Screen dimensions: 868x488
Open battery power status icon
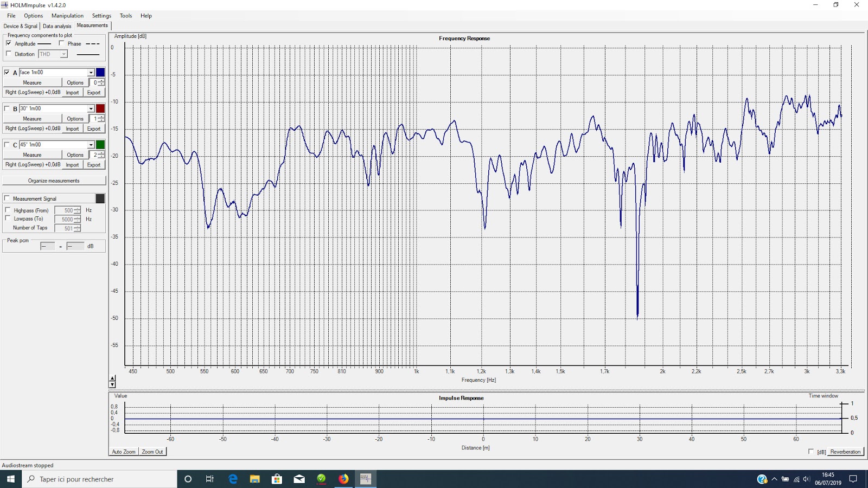[x=785, y=479]
